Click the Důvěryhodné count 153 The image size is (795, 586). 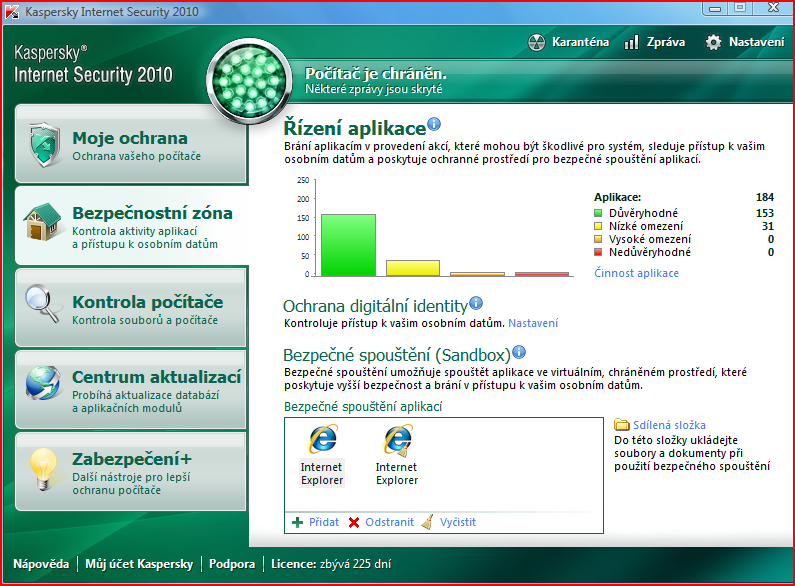tap(765, 213)
